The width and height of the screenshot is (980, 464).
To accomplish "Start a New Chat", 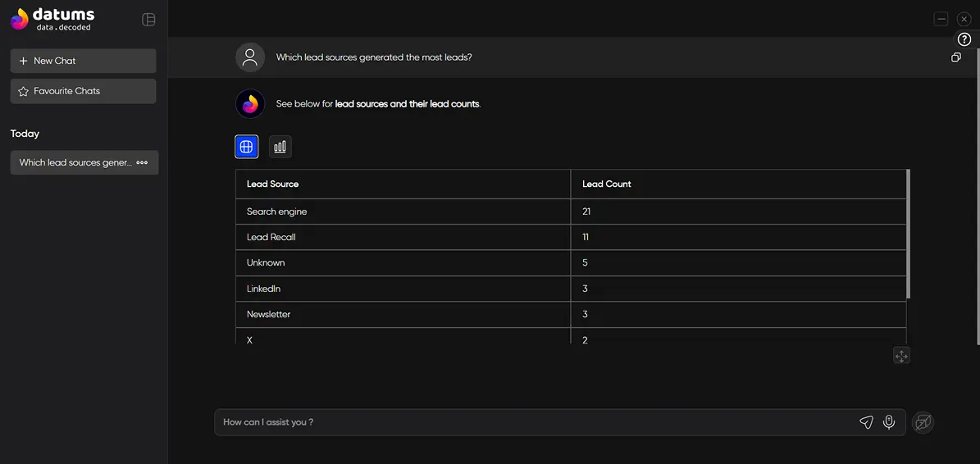I will (83, 61).
